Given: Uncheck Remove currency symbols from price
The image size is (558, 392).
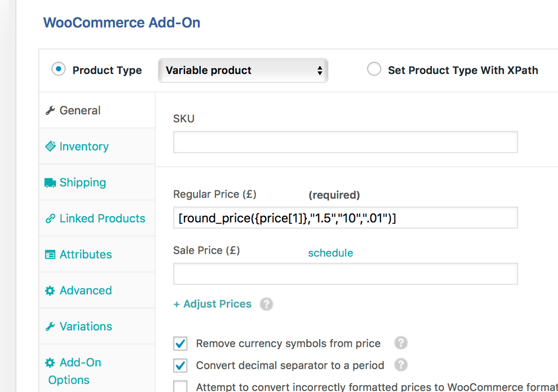Looking at the screenshot, I should tap(181, 344).
